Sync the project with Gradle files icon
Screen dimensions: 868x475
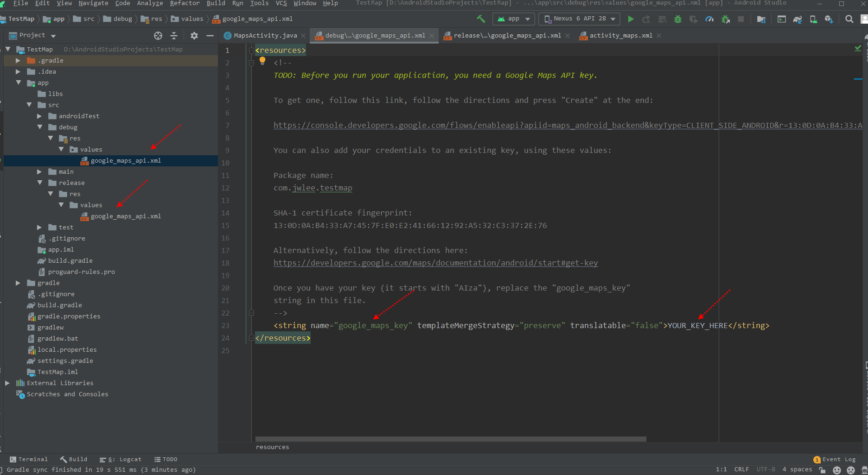tap(798, 19)
